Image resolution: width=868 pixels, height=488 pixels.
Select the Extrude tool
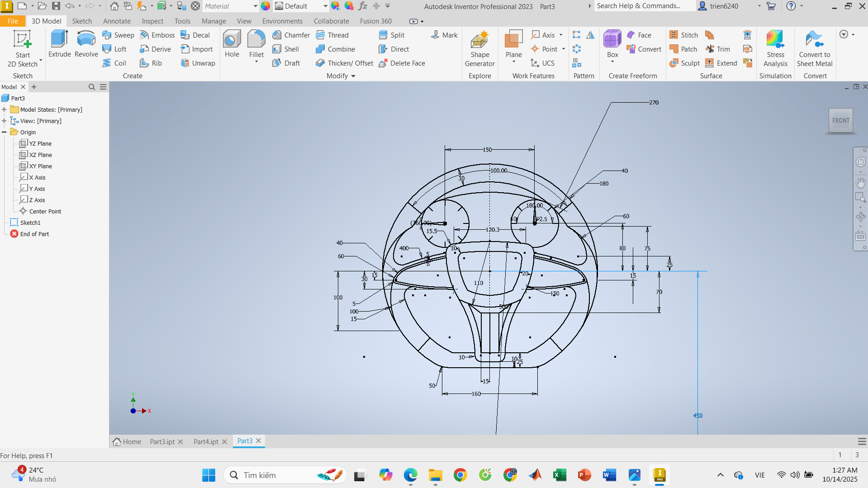59,44
